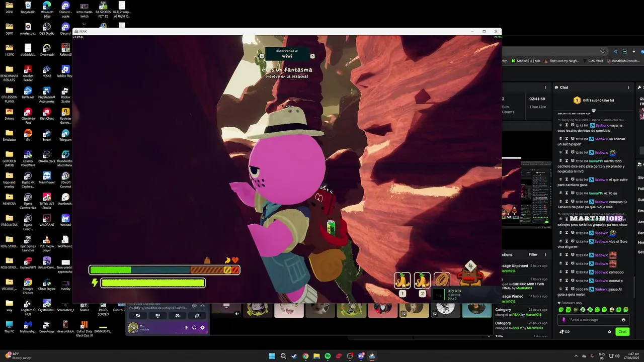Expand the gift sub leaderboard arrow
The width and height of the screenshot is (644, 362).
[594, 110]
